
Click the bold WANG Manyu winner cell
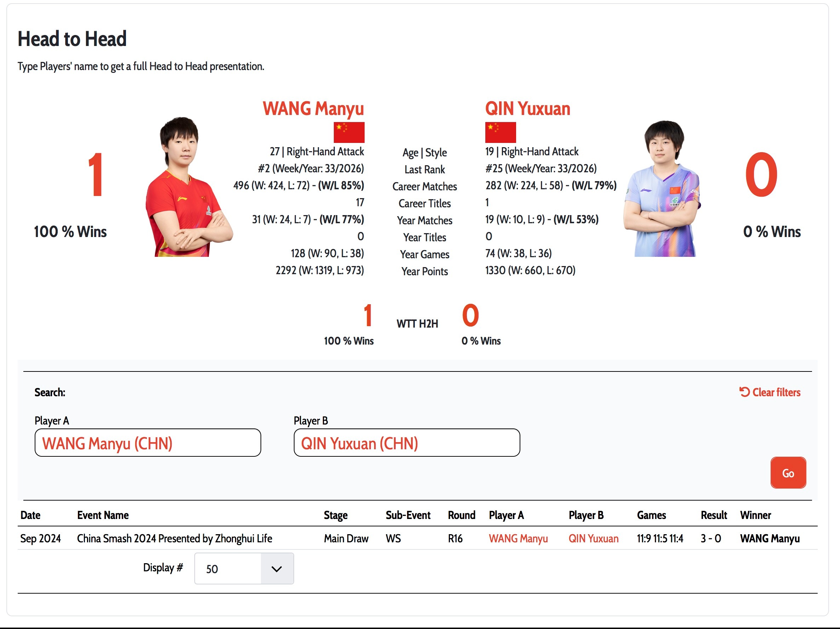pos(770,538)
